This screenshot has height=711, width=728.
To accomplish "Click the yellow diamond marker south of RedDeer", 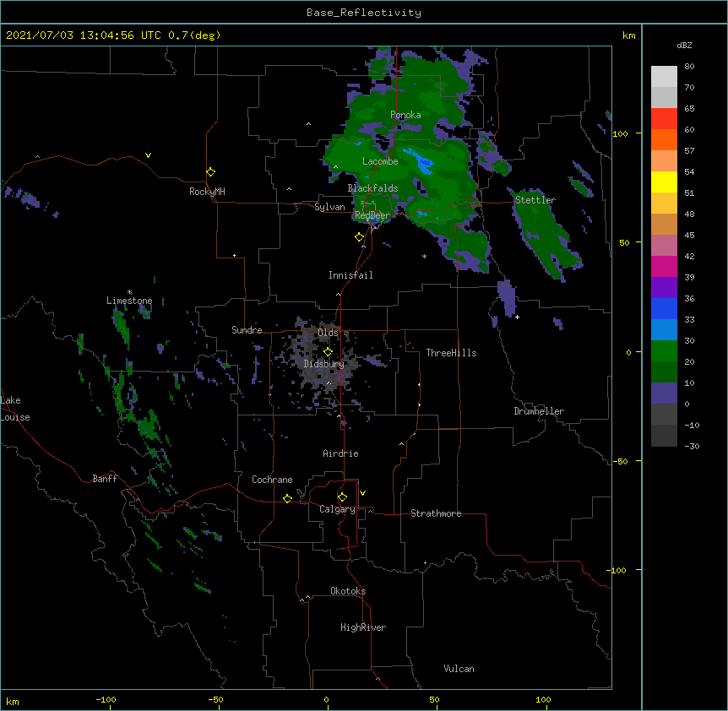I will pyautogui.click(x=360, y=237).
